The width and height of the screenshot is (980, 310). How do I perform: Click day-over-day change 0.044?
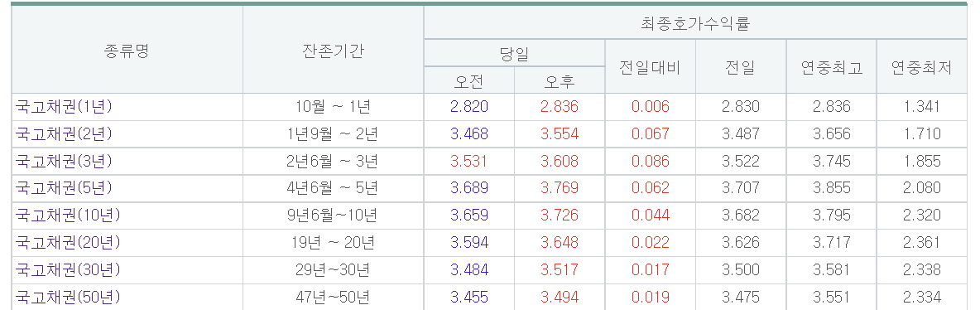click(x=650, y=216)
